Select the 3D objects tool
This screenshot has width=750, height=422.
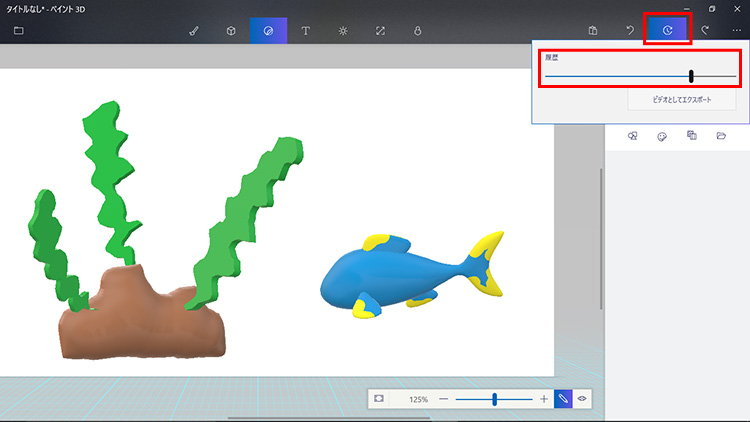(231, 31)
